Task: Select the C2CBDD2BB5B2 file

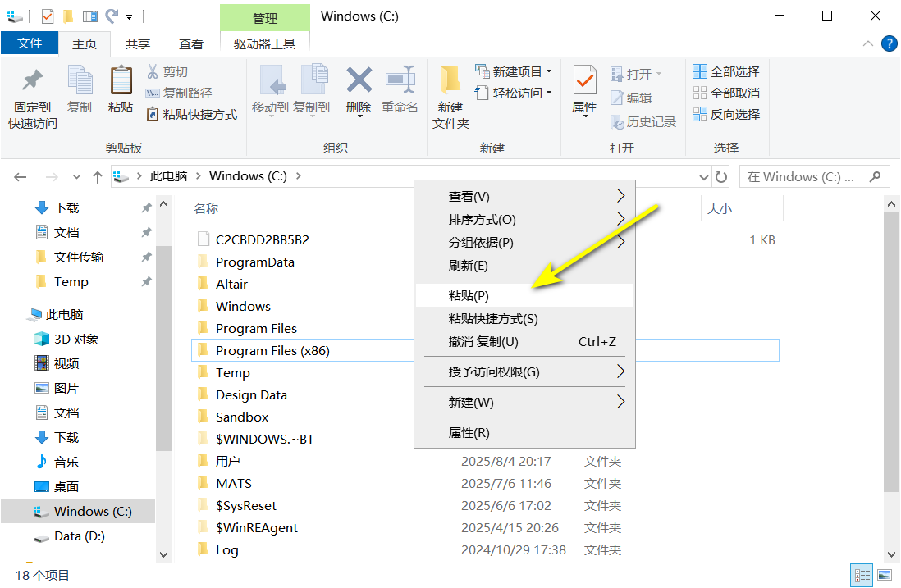Action: 262,240
